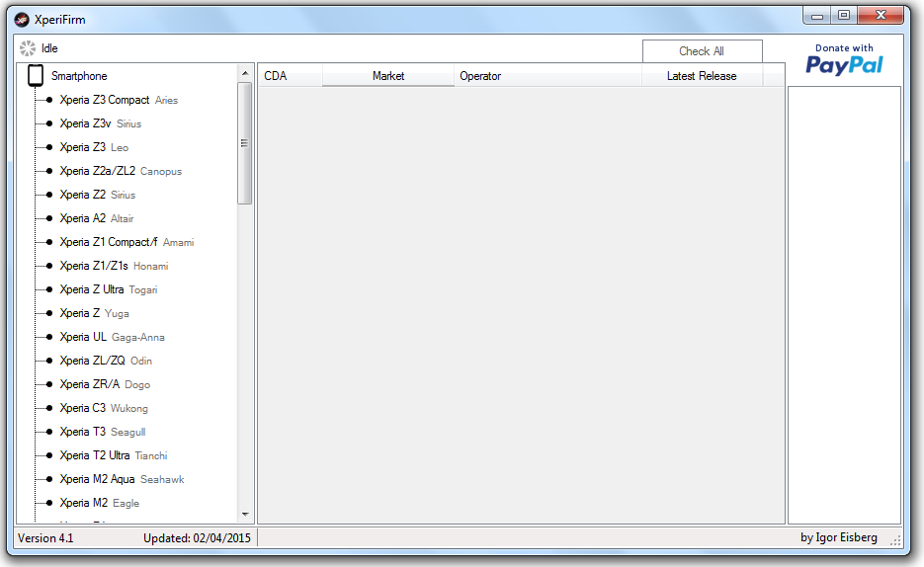This screenshot has height=567, width=924.
Task: Maximize the XperiFirm window
Action: tap(844, 16)
